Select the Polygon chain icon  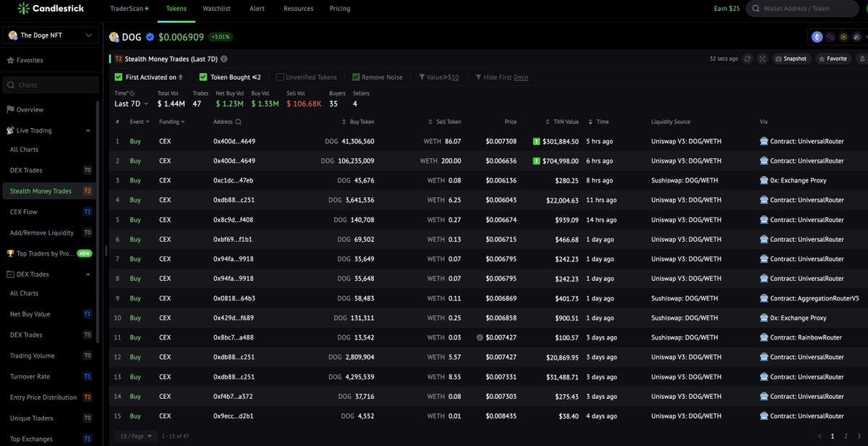pos(830,37)
